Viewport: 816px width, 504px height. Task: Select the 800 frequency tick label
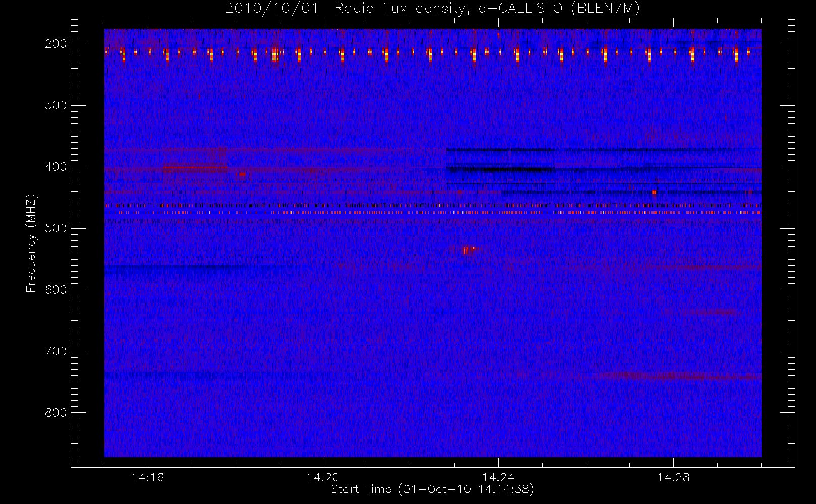coord(56,413)
